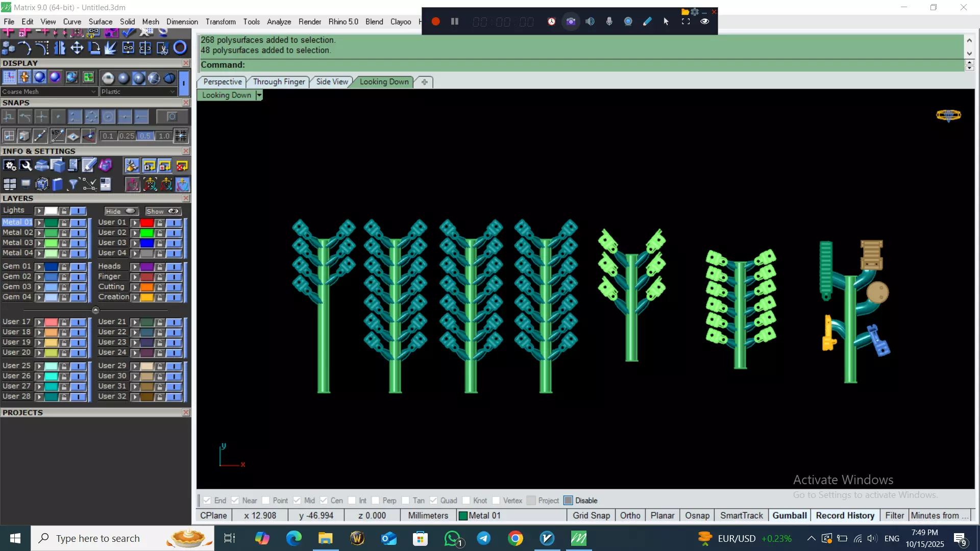Image resolution: width=980 pixels, height=551 pixels.
Task: Select the 0.25 grid snap spacing
Action: tap(127, 136)
